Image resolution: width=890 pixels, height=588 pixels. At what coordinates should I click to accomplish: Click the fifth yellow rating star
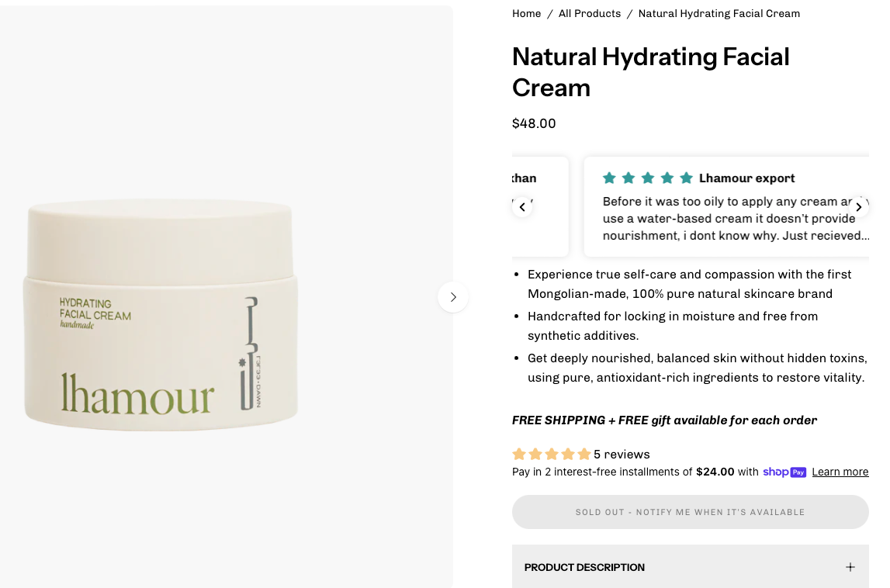584,454
